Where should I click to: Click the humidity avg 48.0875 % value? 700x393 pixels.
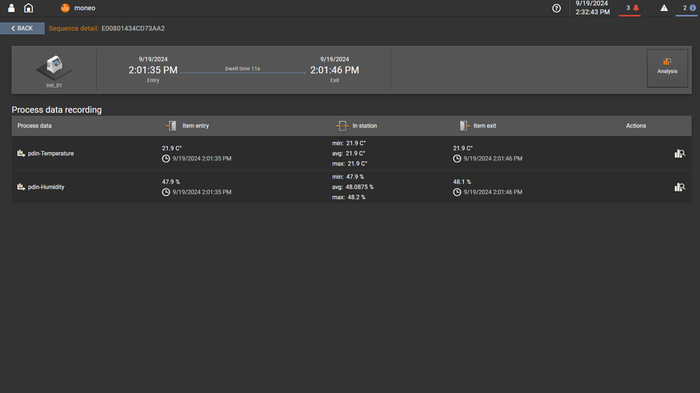(x=353, y=187)
